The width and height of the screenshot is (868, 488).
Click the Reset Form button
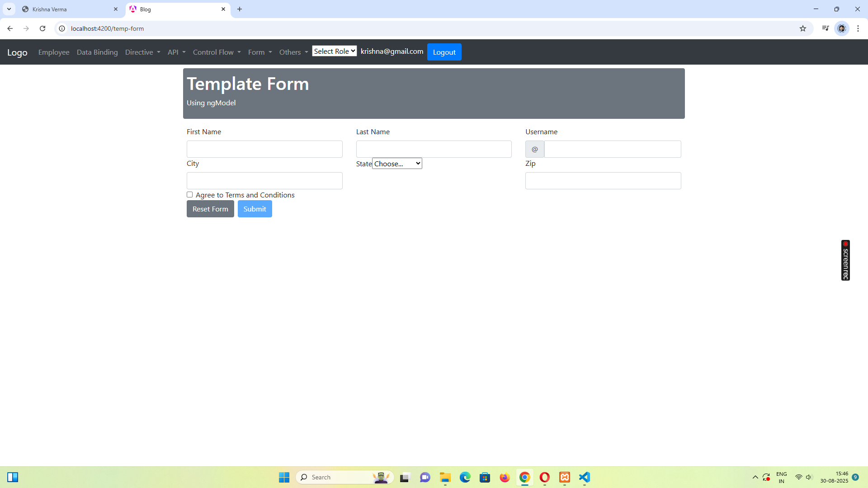210,209
